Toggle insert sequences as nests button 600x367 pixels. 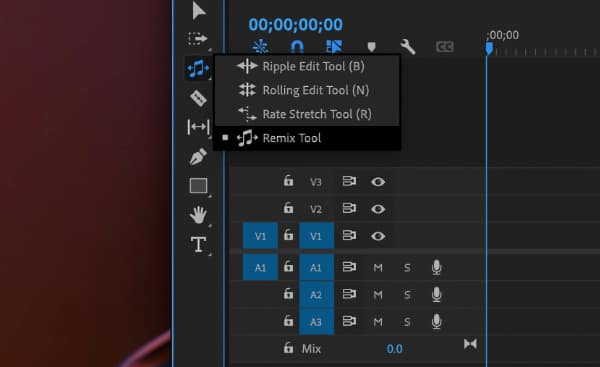[260, 47]
